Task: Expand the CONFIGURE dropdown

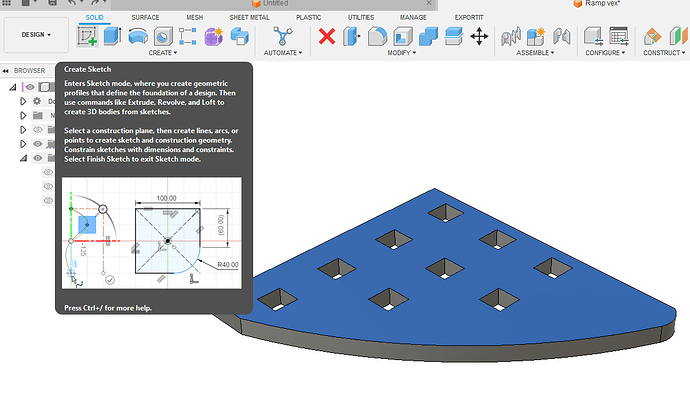Action: click(x=605, y=53)
